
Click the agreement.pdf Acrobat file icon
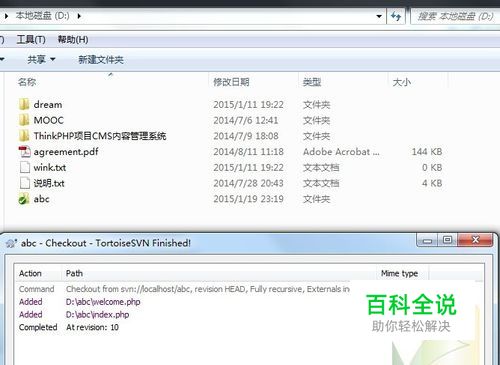coord(24,152)
